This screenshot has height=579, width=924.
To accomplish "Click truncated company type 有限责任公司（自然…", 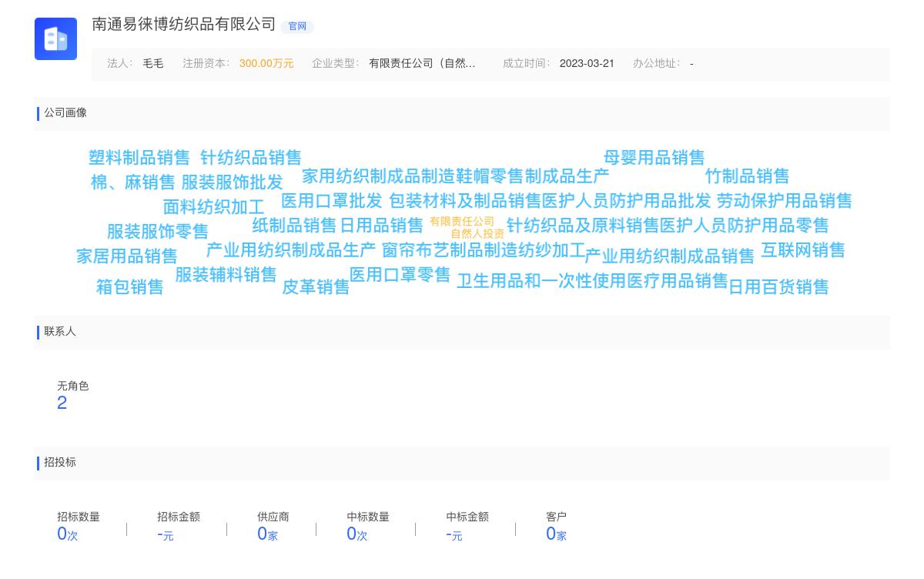I will point(422,64).
